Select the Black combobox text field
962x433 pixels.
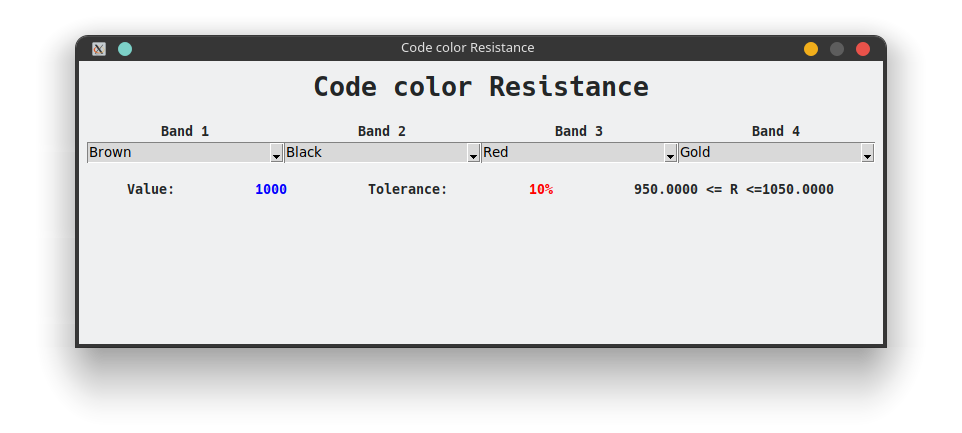[304, 152]
